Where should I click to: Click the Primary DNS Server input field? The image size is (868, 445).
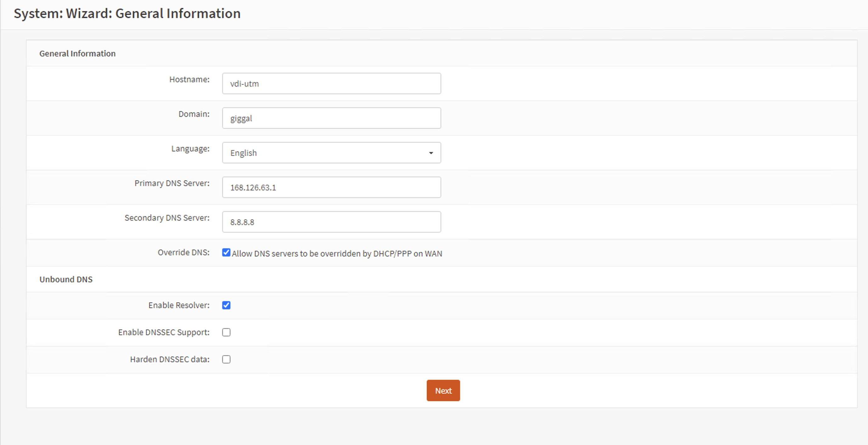(331, 188)
